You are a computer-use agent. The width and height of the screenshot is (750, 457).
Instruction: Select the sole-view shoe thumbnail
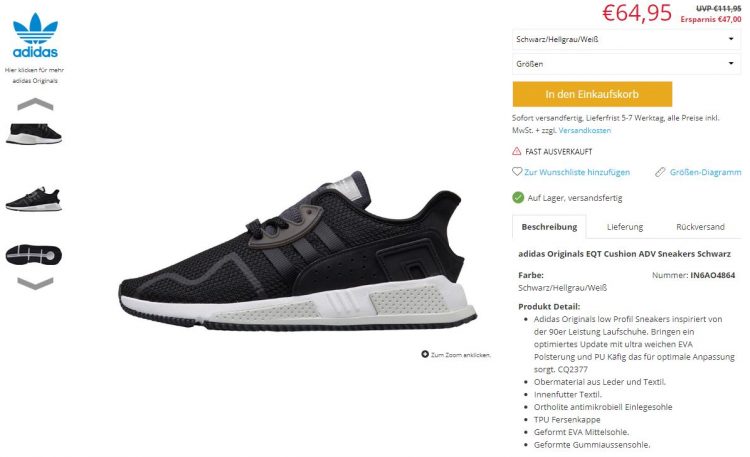34,254
